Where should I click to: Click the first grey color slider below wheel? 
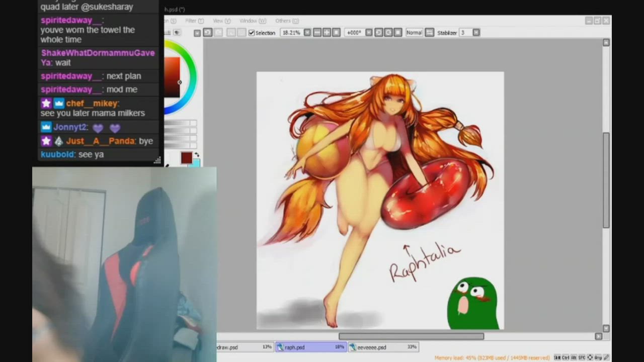click(180, 123)
